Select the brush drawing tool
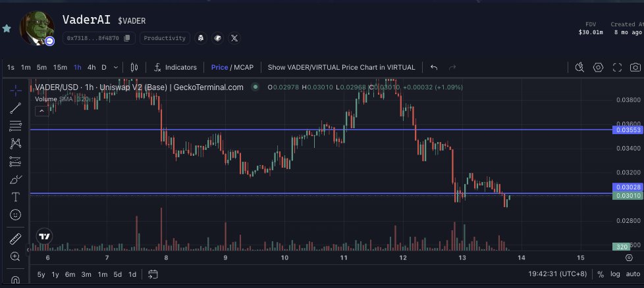The height and width of the screenshot is (288, 644). pyautogui.click(x=16, y=180)
